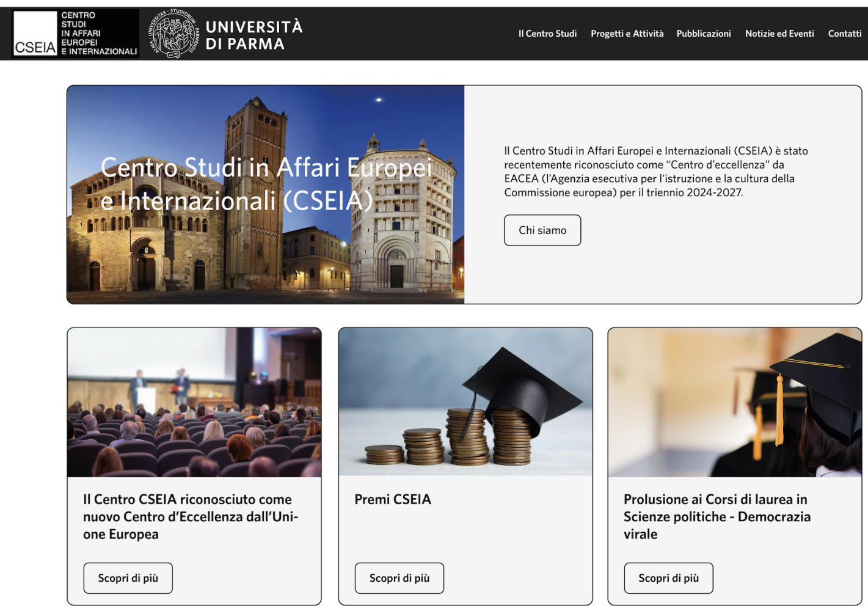Open the Centro d'Eccellenza news headline

click(191, 516)
